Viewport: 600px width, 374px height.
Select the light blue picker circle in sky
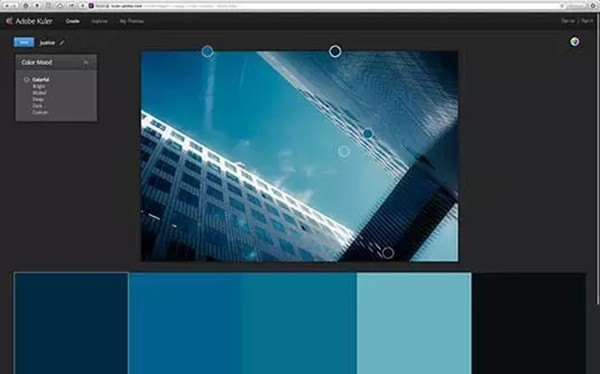pyautogui.click(x=344, y=151)
